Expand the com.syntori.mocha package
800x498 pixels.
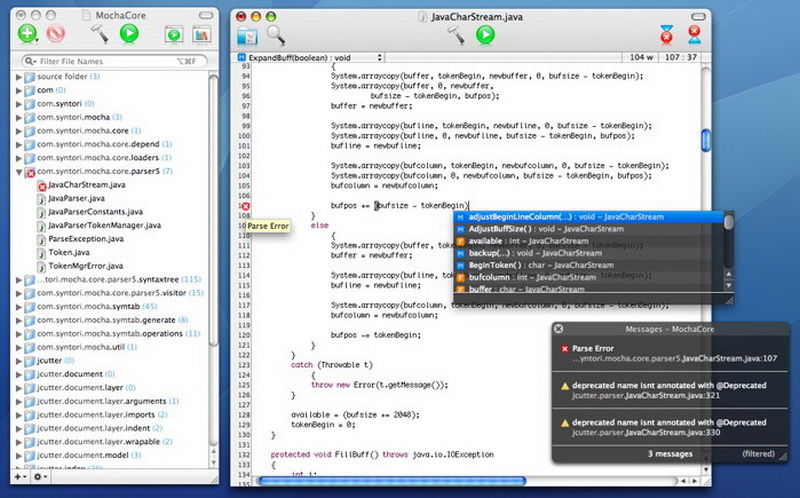[x=19, y=118]
